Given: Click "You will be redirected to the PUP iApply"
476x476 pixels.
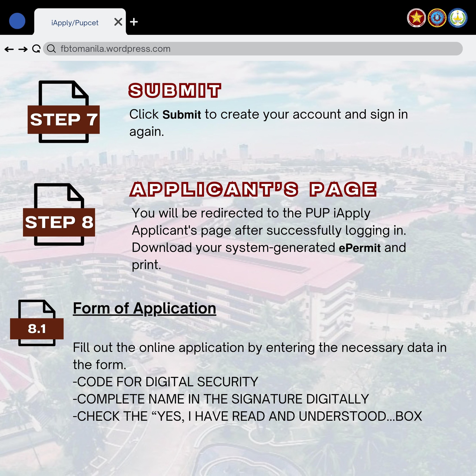Looking at the screenshot, I should pos(251,213).
